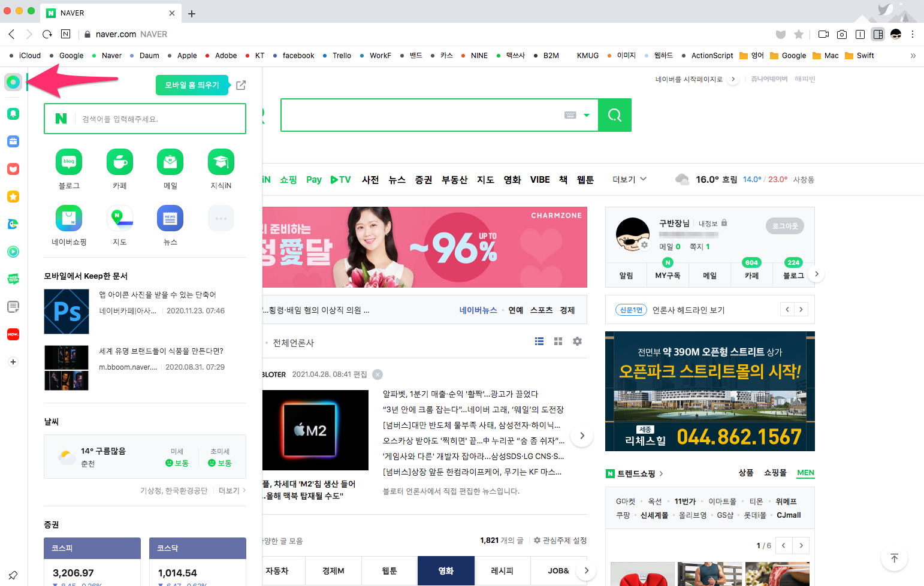This screenshot has width=924, height=586.
Task: Open the Mac bookmark folder
Action: click(x=825, y=56)
